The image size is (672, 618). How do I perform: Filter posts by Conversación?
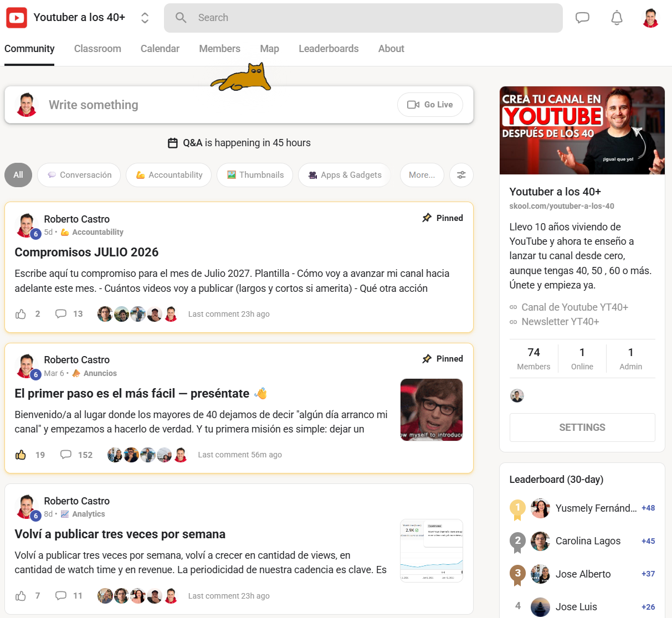(x=79, y=175)
